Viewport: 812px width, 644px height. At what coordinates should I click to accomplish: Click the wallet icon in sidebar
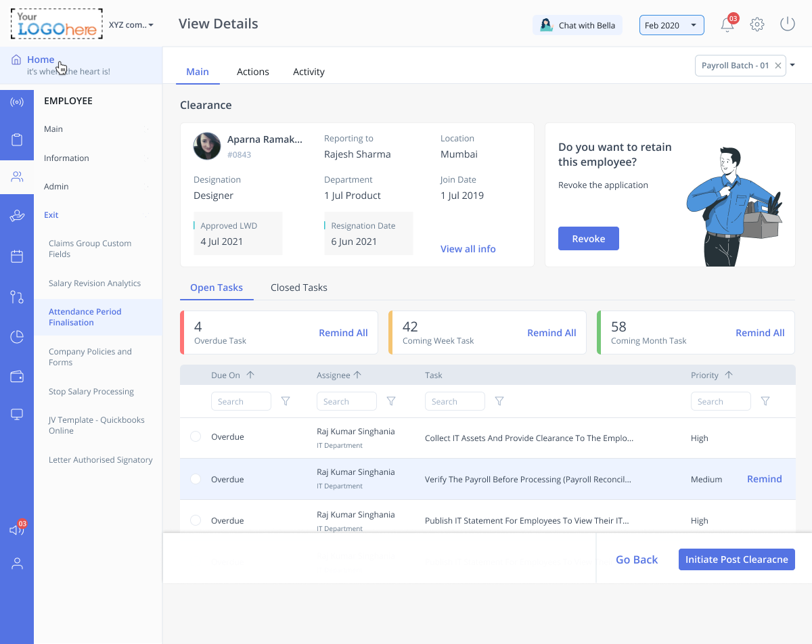pos(17,377)
